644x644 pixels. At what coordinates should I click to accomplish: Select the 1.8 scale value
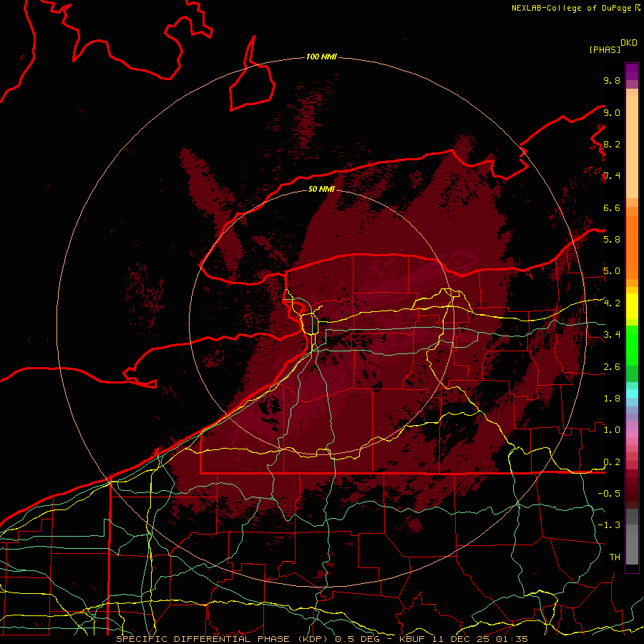pos(612,399)
